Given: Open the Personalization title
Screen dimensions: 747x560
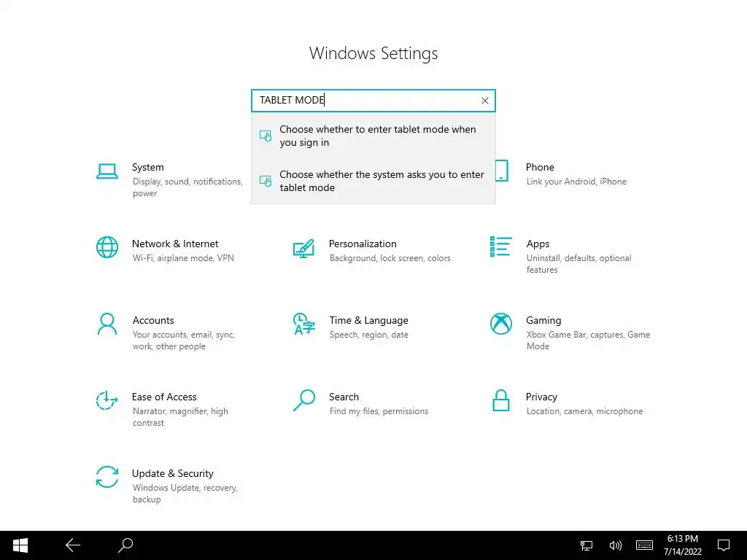Looking at the screenshot, I should [363, 244].
